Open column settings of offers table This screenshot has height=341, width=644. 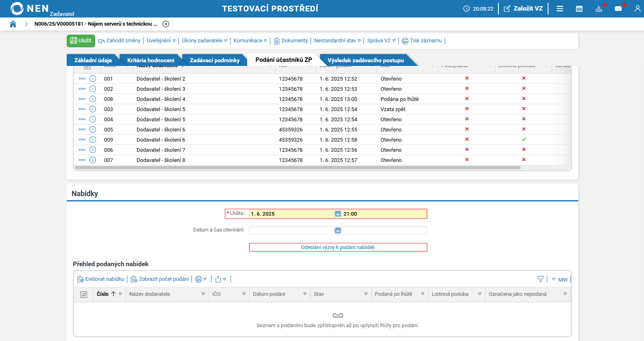pyautogui.click(x=84, y=295)
